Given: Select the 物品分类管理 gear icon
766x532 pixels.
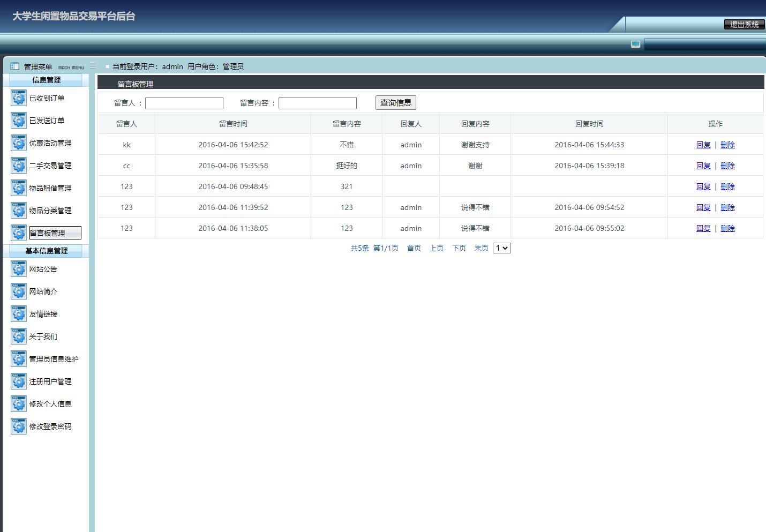Looking at the screenshot, I should coord(19,211).
